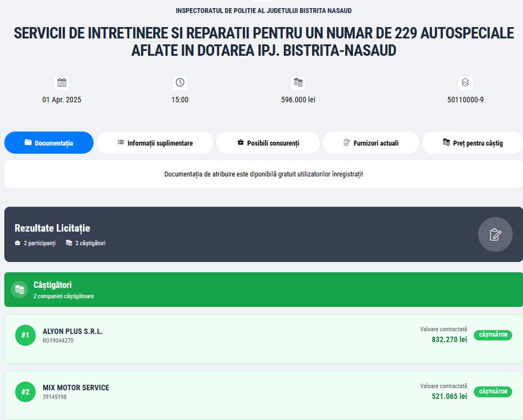Click the ALYON PLUS S.R.L. company name
523x420 pixels.
73,332
